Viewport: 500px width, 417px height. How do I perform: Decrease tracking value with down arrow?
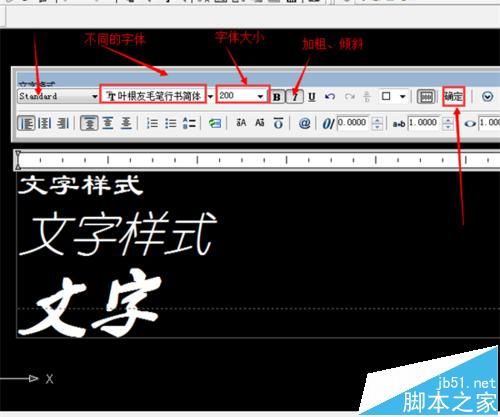(x=448, y=127)
